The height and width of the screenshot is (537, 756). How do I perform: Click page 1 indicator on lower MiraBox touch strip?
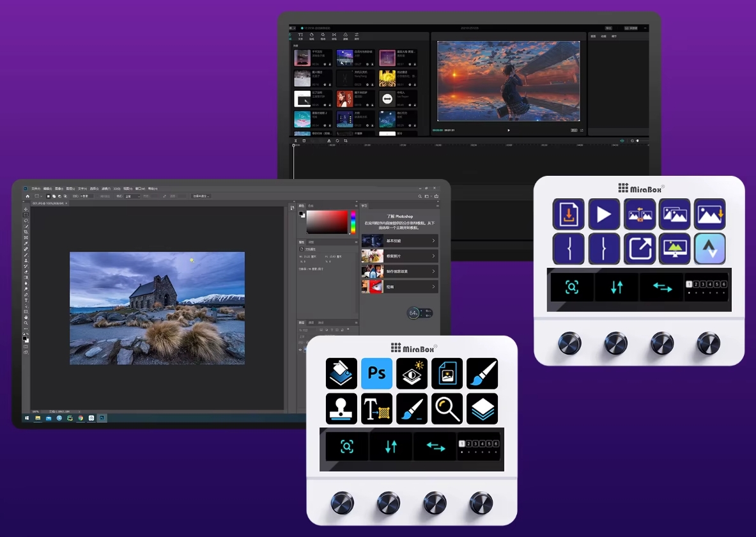coord(463,444)
